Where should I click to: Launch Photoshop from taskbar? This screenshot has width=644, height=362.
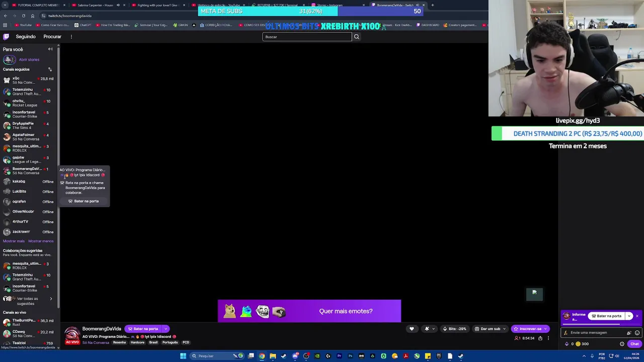350,356
